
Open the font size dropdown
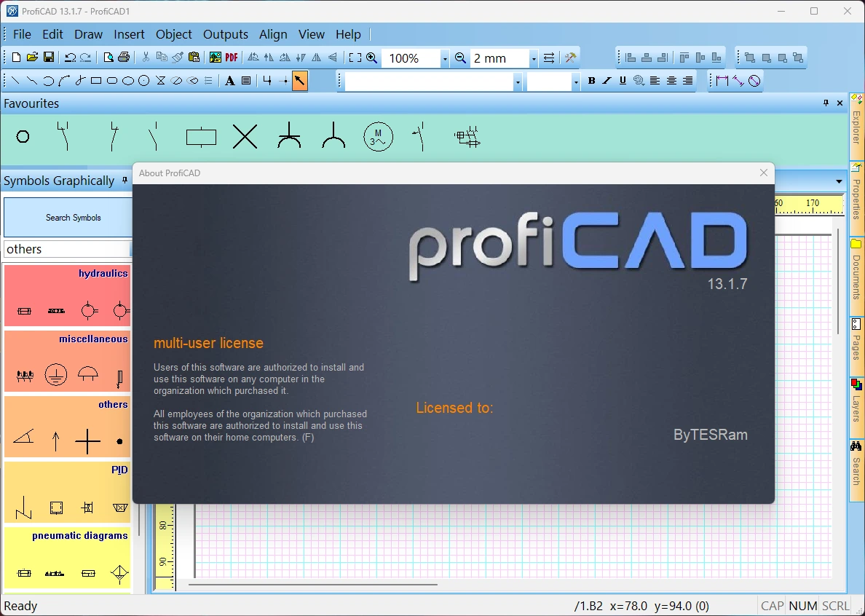pos(575,82)
